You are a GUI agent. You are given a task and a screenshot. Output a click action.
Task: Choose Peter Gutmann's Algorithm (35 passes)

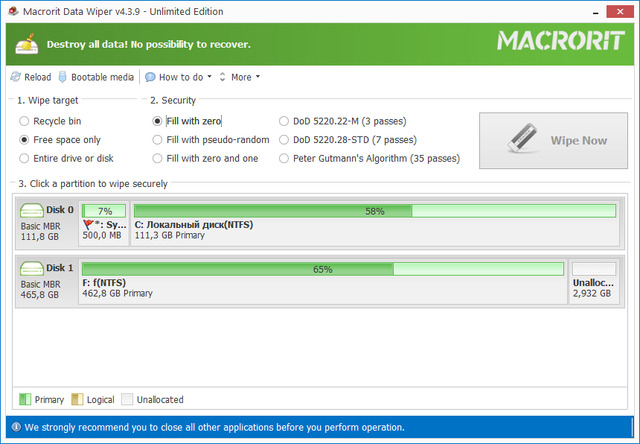tap(285, 158)
